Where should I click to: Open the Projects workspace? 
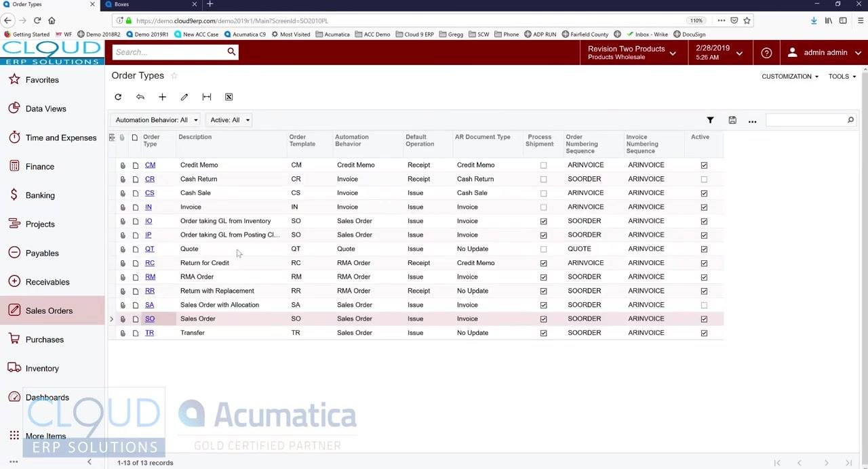coord(40,224)
